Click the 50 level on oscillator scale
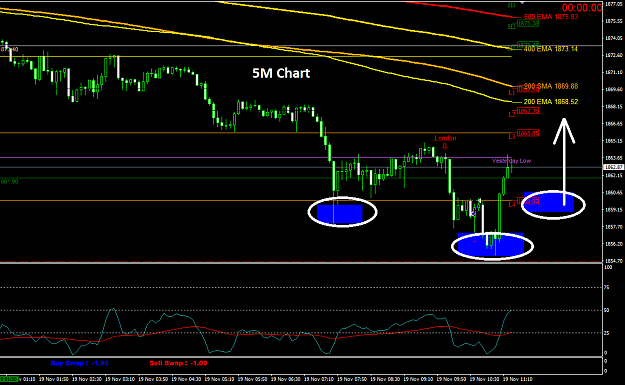 click(x=607, y=310)
